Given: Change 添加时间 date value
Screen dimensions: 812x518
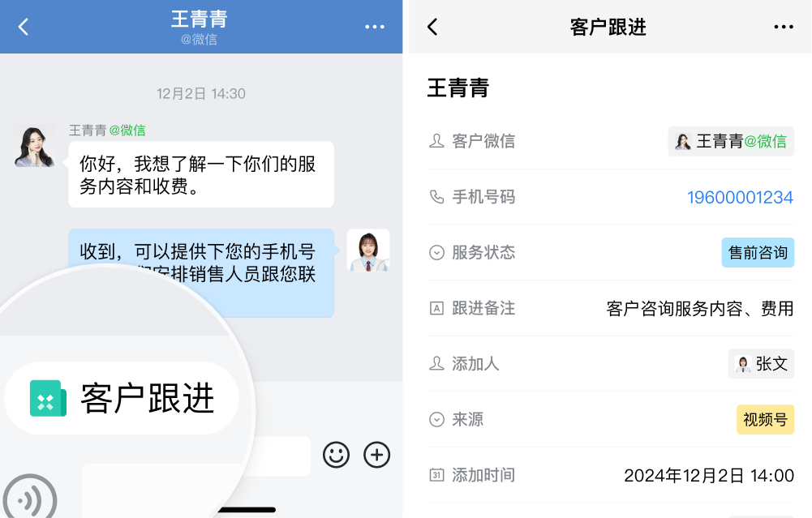Looking at the screenshot, I should [x=708, y=475].
